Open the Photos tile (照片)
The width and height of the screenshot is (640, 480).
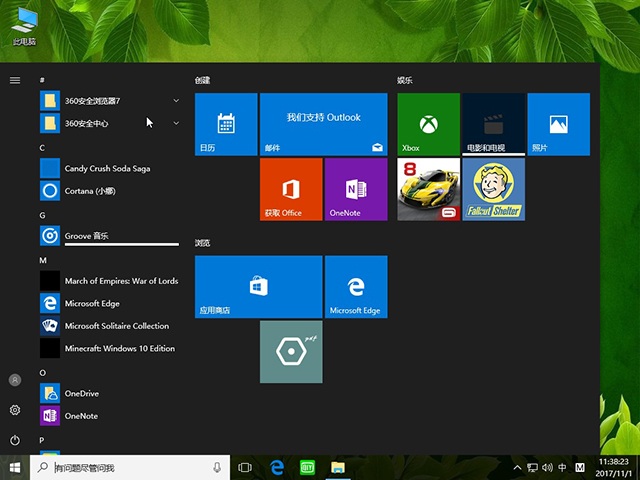click(558, 124)
